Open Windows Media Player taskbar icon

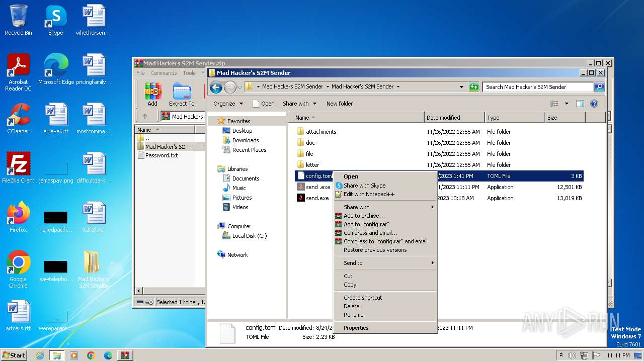74,355
